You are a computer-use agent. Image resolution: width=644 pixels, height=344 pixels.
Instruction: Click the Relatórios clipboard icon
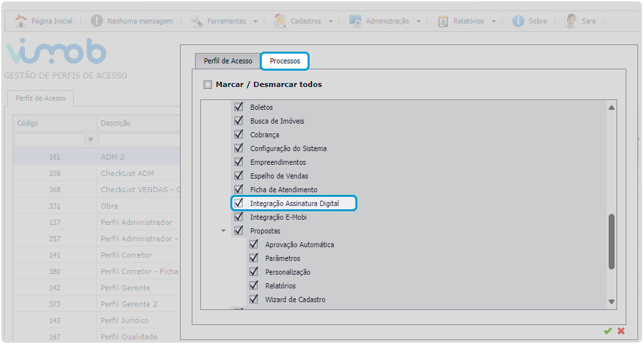point(442,20)
